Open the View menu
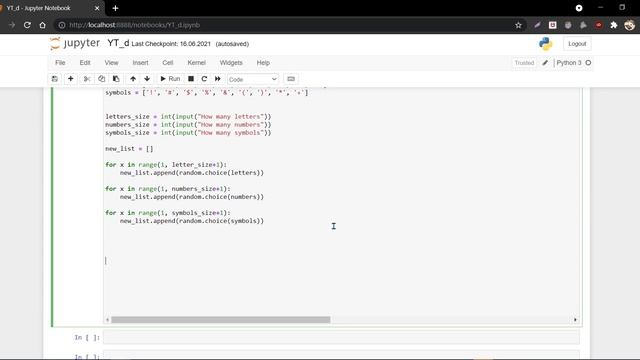The height and width of the screenshot is (360, 640). tap(111, 63)
